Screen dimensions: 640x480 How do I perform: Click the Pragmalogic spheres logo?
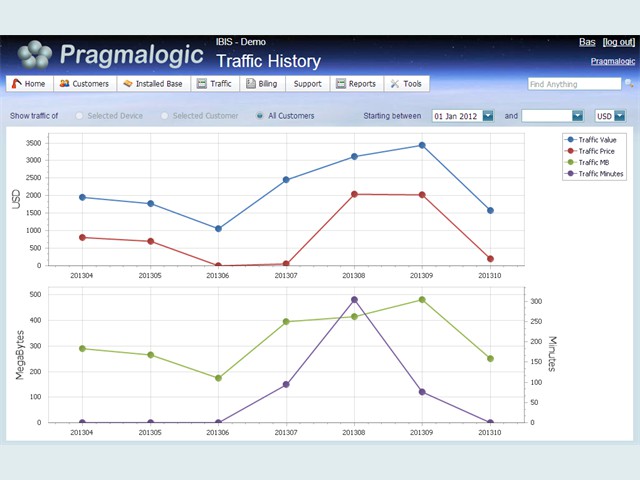pyautogui.click(x=35, y=54)
